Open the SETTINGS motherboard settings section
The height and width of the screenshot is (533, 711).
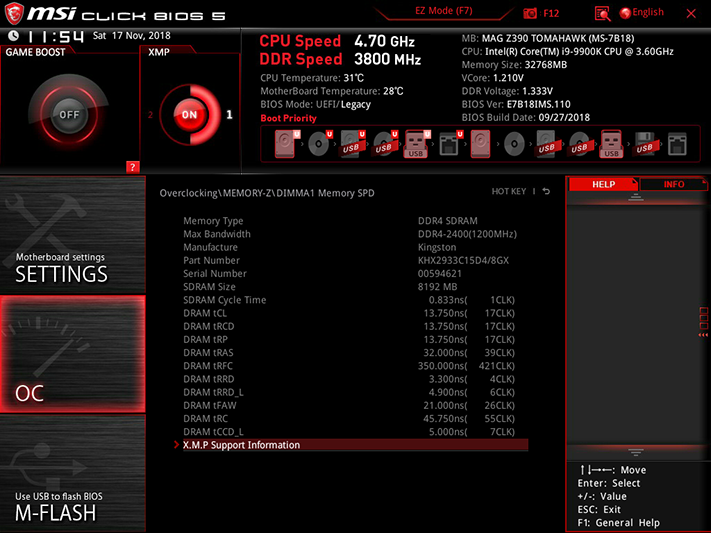73,235
